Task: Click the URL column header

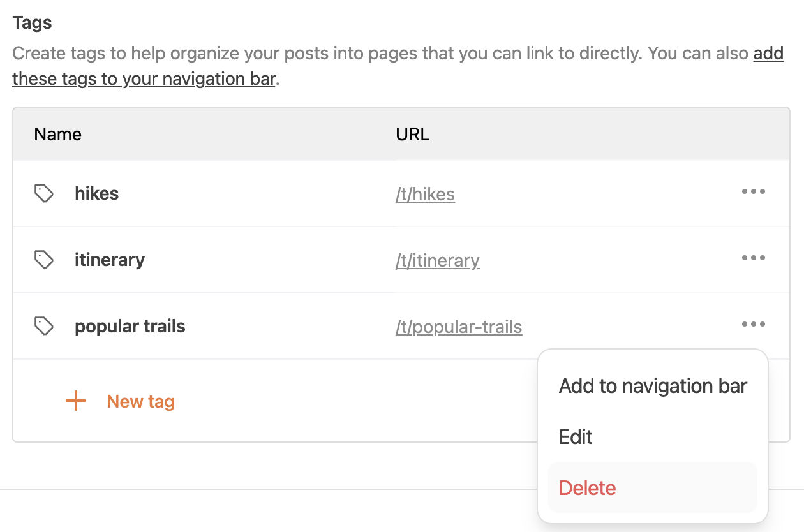Action: (412, 134)
